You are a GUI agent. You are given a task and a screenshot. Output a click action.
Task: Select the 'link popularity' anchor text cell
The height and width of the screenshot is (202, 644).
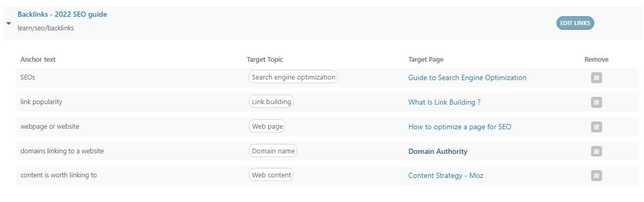pyautogui.click(x=41, y=102)
